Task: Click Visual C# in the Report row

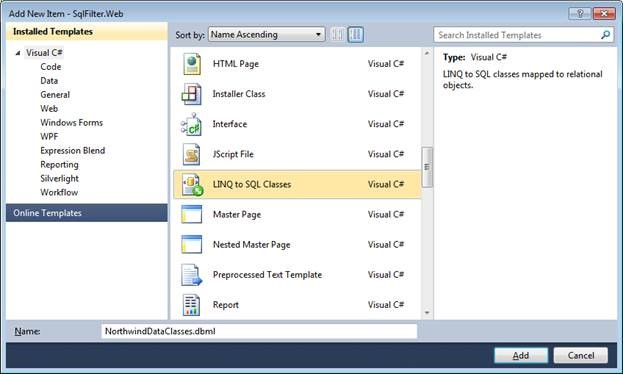Action: pos(386,305)
